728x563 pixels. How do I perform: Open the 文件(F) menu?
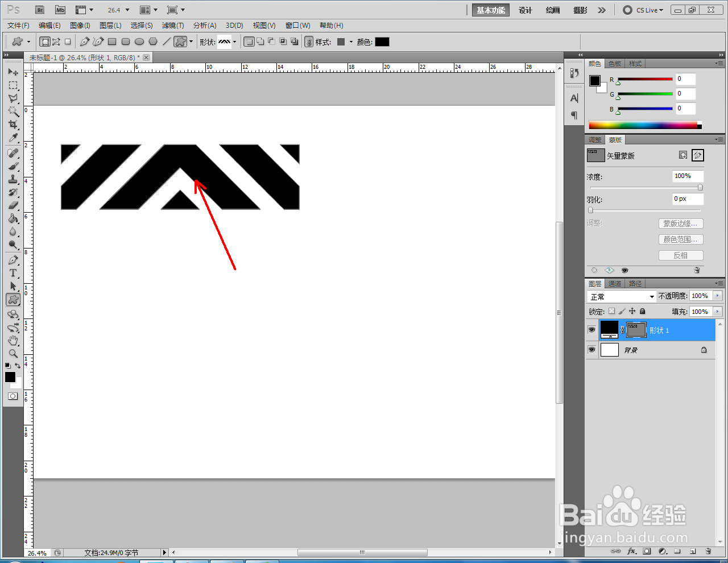18,26
